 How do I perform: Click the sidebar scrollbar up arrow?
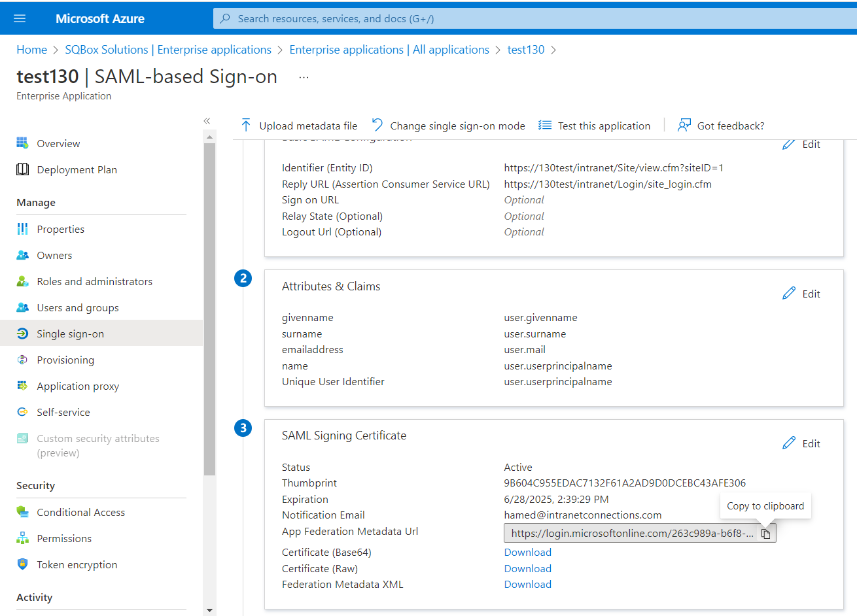(x=209, y=137)
